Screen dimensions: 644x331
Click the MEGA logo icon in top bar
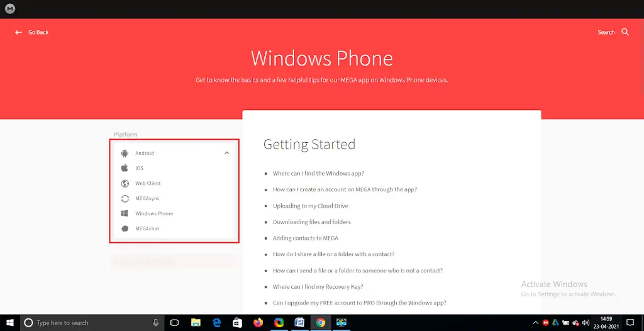[10, 8]
